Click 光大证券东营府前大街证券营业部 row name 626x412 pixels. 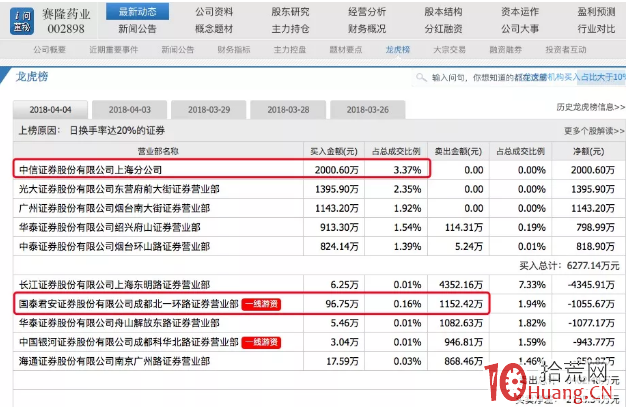[x=119, y=189]
